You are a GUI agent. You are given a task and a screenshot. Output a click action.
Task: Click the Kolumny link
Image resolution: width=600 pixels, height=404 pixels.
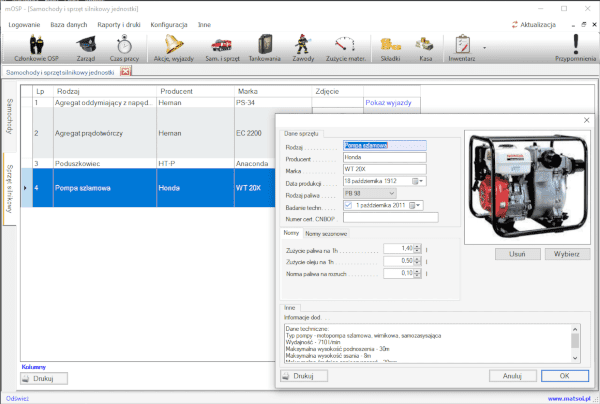(34, 367)
